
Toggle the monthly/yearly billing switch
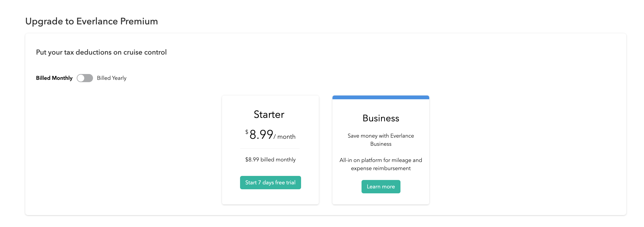(85, 78)
